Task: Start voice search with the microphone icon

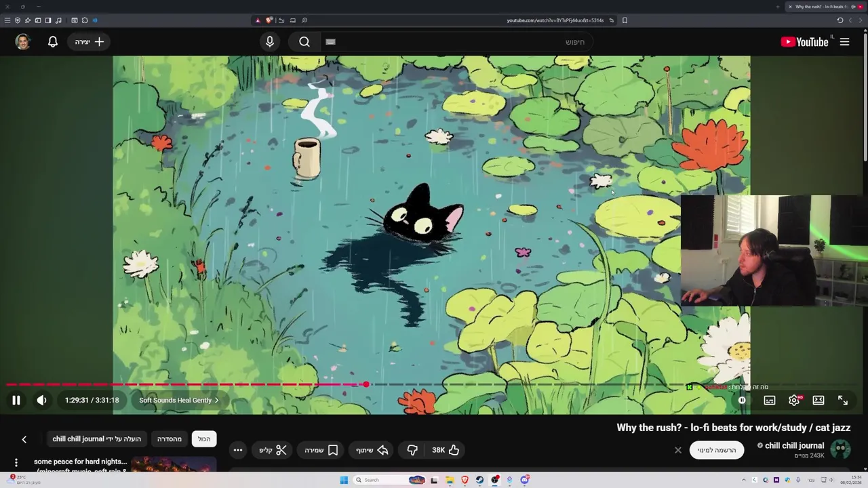Action: [x=270, y=42]
